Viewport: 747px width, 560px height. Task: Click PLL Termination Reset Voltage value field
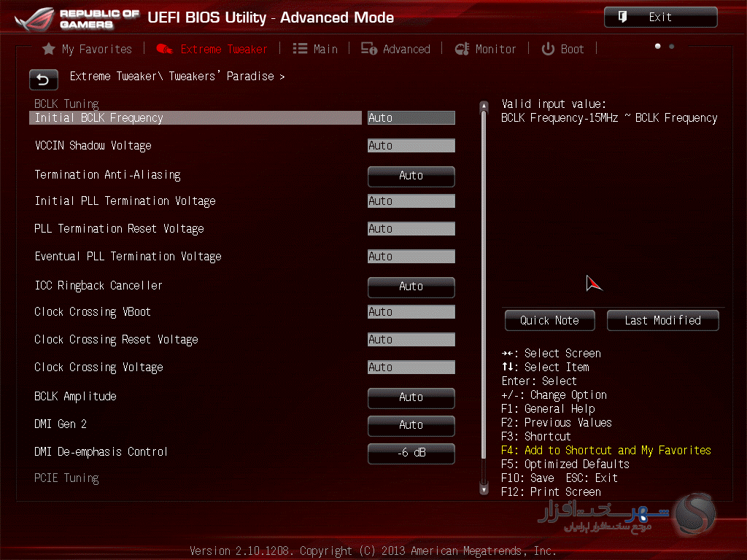point(411,228)
